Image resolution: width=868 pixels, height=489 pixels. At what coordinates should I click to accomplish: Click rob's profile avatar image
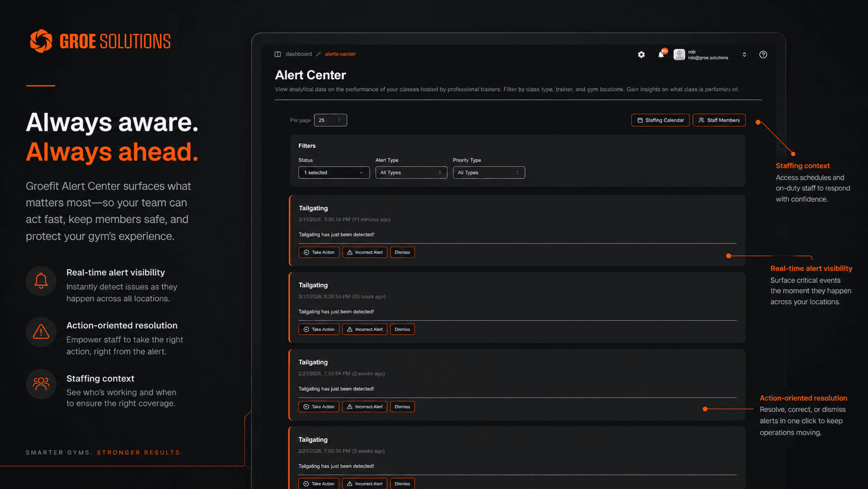[679, 55]
